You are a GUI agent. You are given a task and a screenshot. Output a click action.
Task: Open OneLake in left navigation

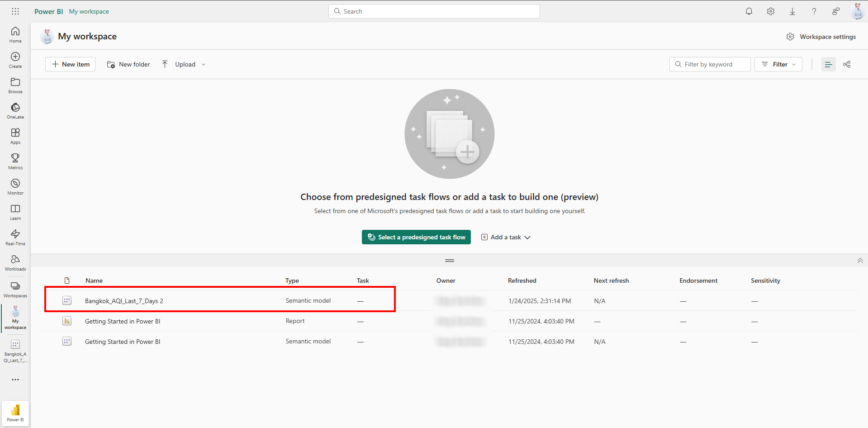click(15, 110)
